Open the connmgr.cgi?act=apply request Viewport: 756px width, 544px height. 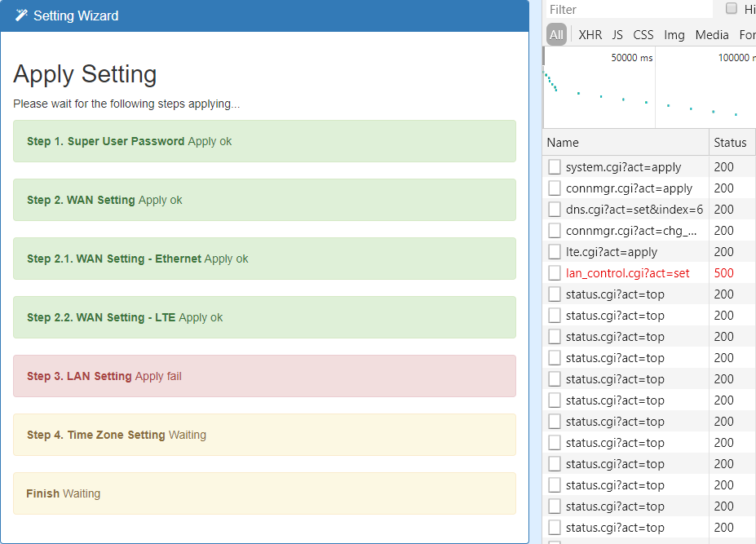[629, 188]
